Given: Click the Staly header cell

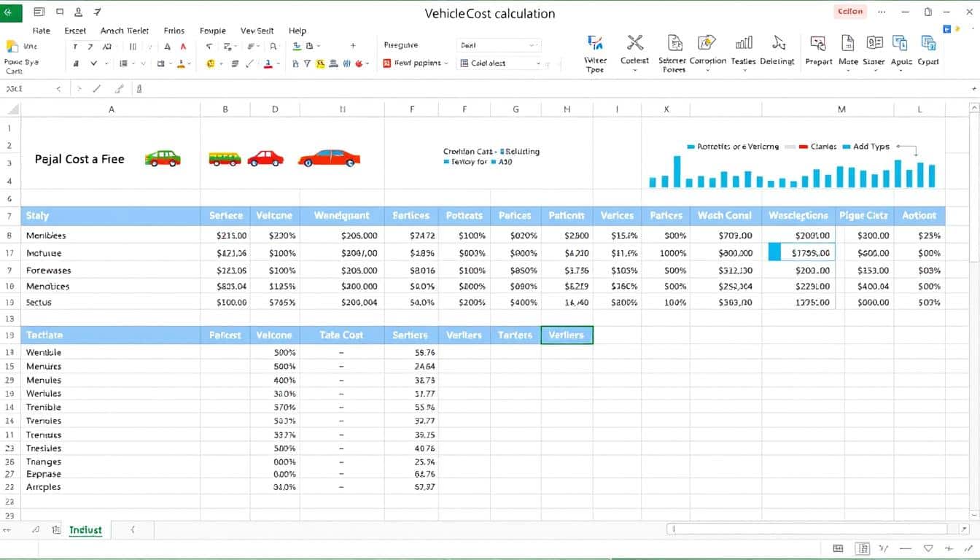Looking at the screenshot, I should pyautogui.click(x=111, y=215).
